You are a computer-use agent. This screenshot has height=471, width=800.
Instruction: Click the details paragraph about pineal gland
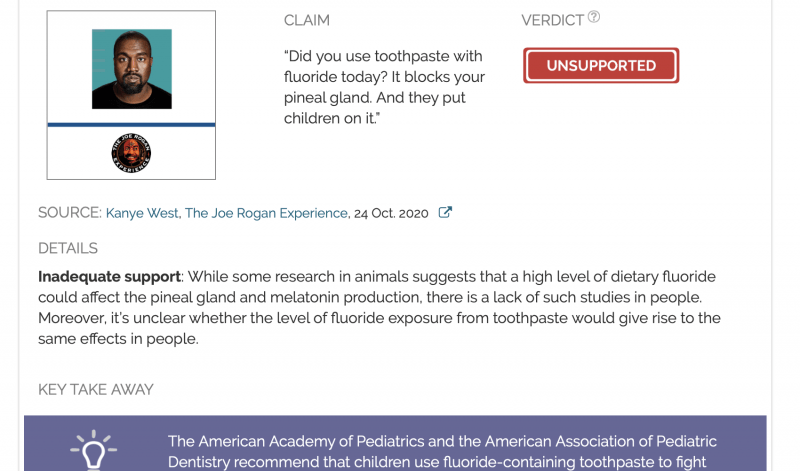click(x=379, y=308)
